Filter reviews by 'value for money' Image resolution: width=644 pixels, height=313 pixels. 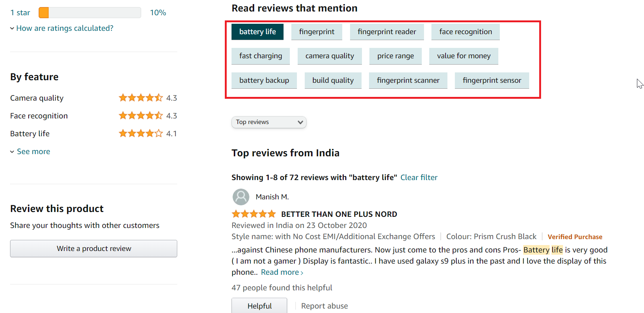(x=463, y=56)
